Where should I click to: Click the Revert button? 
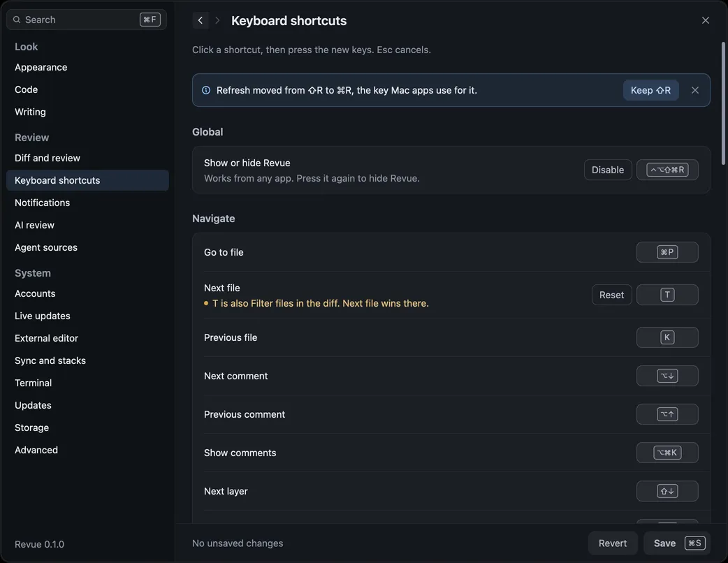click(613, 543)
